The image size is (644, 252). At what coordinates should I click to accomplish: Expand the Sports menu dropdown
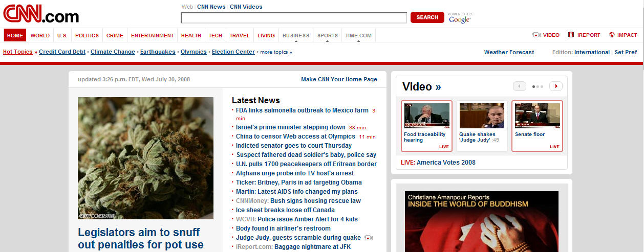[328, 36]
